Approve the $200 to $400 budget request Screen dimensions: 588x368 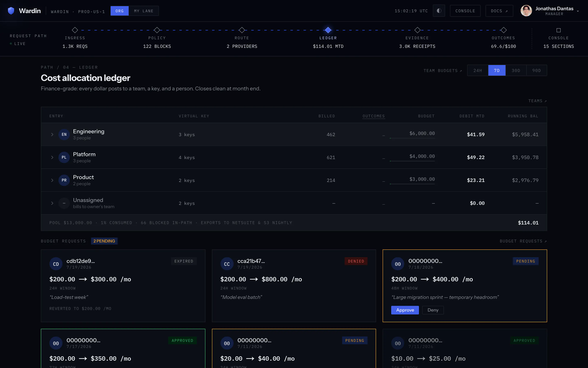click(x=405, y=310)
